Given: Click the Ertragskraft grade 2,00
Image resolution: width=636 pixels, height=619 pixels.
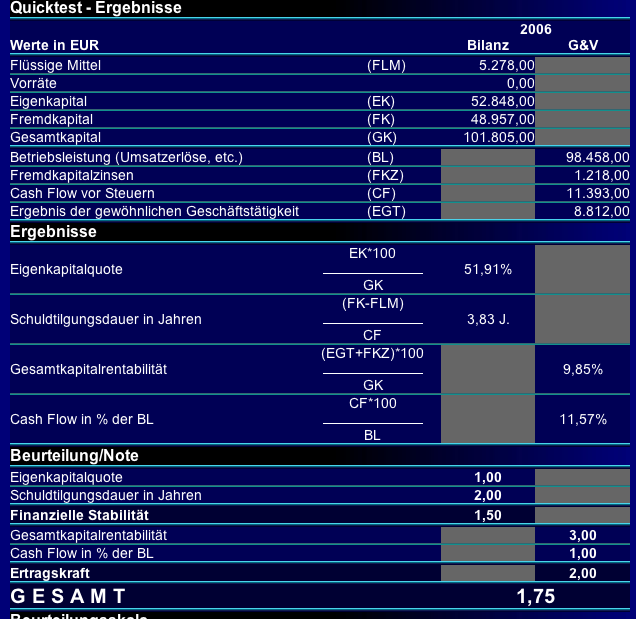Looking at the screenshot, I should click(583, 573).
